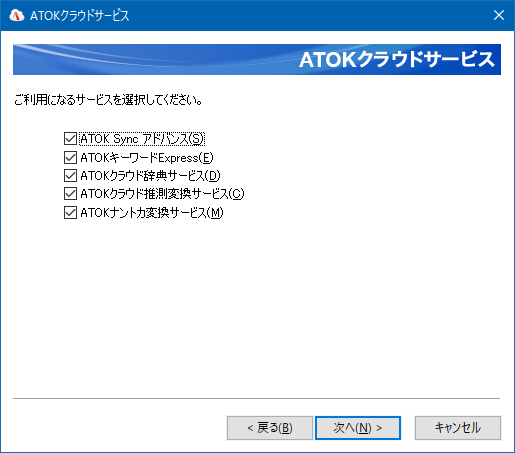The height and width of the screenshot is (453, 515).
Task: Uncheck the ATOK Sync アドバンス checkbox
Action: [x=70, y=139]
